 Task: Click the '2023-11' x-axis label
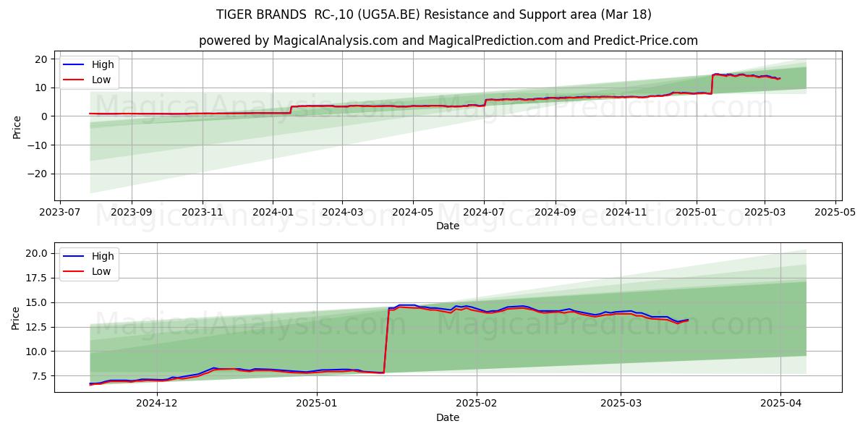pyautogui.click(x=202, y=213)
